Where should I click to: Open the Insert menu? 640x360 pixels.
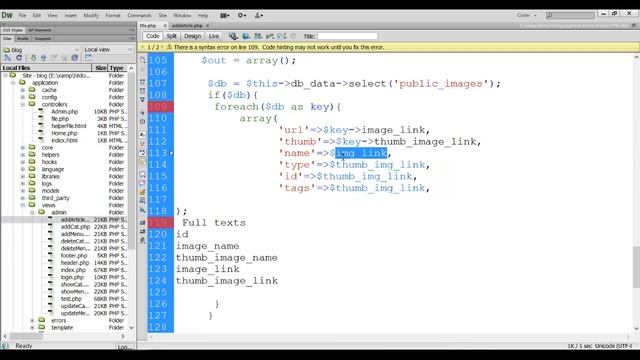tap(70, 16)
